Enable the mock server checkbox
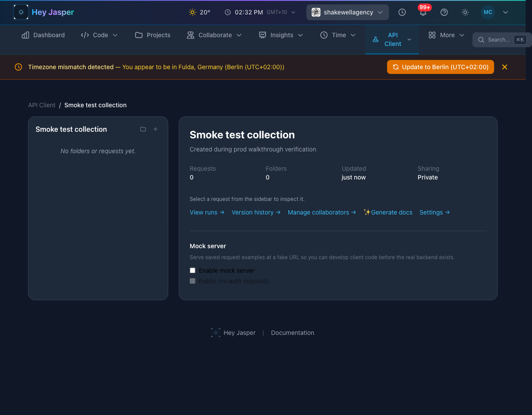The height and width of the screenshot is (415, 532). tap(192, 271)
